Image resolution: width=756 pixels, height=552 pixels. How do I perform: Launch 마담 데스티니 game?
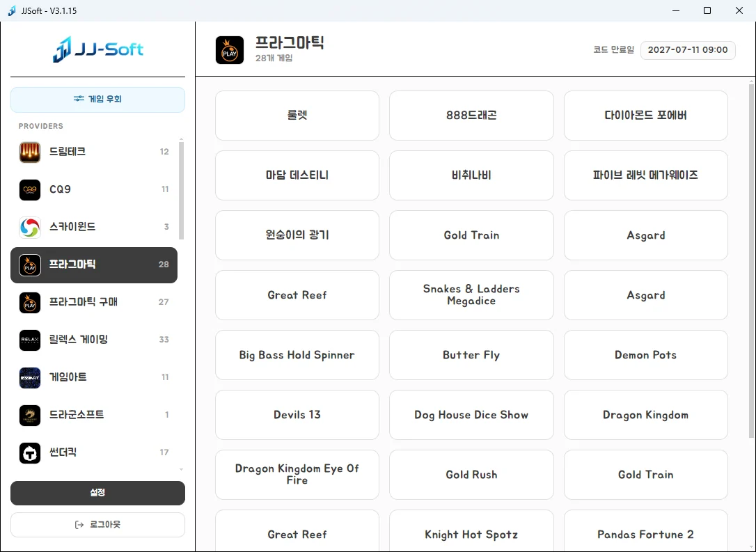pyautogui.click(x=297, y=175)
